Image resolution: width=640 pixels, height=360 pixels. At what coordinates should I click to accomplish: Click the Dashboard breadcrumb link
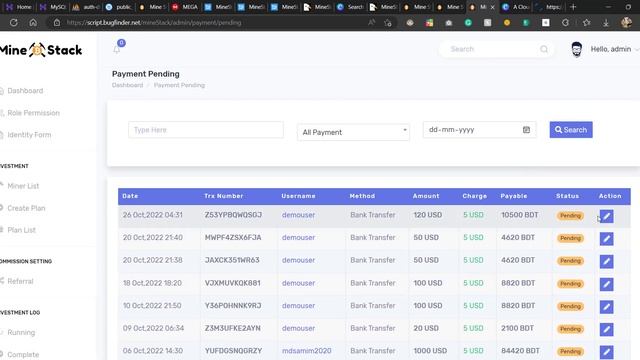pyautogui.click(x=127, y=85)
